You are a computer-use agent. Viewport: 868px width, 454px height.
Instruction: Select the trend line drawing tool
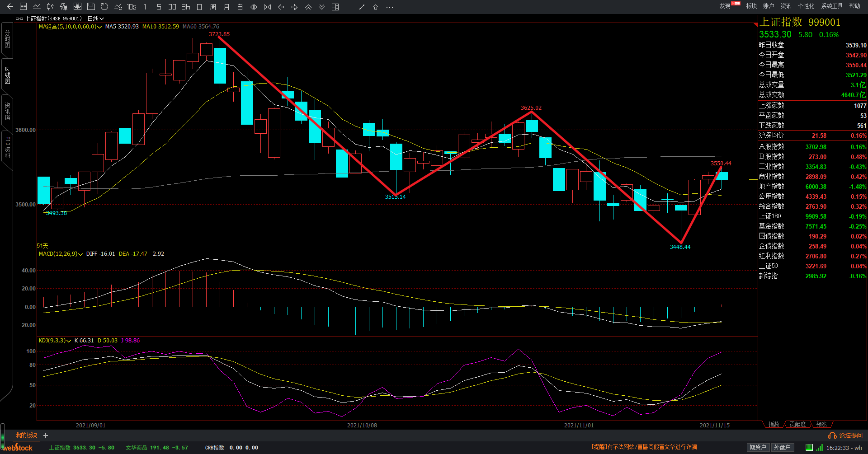362,7
